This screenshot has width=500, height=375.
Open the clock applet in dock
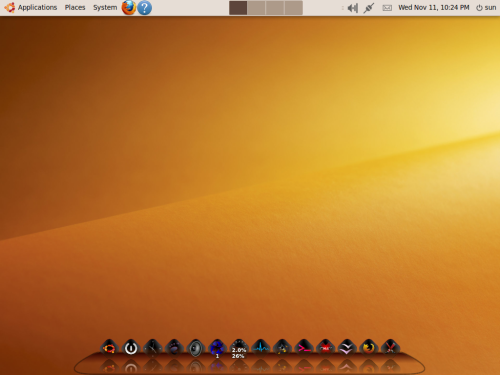click(x=153, y=348)
